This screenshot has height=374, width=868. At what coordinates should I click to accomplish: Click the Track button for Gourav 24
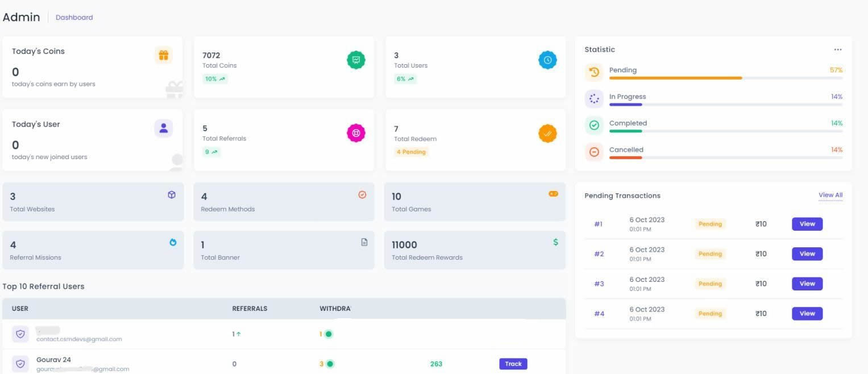513,364
